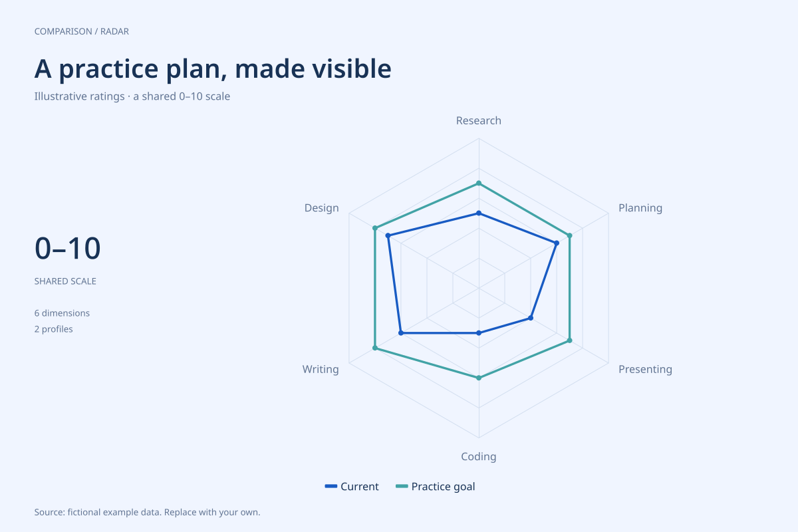Select the Design axis label

322,208
